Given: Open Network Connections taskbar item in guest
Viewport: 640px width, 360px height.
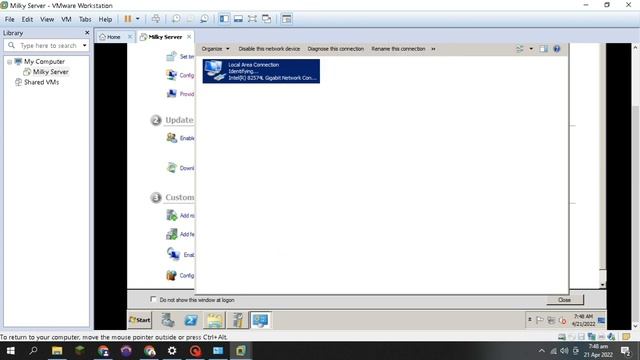Looking at the screenshot, I should [260, 320].
